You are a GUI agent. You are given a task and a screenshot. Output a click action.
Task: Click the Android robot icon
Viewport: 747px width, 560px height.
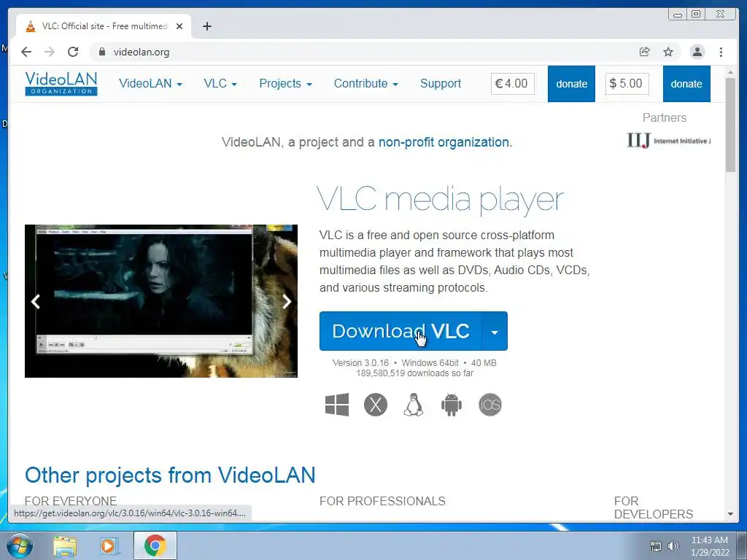[x=452, y=405]
